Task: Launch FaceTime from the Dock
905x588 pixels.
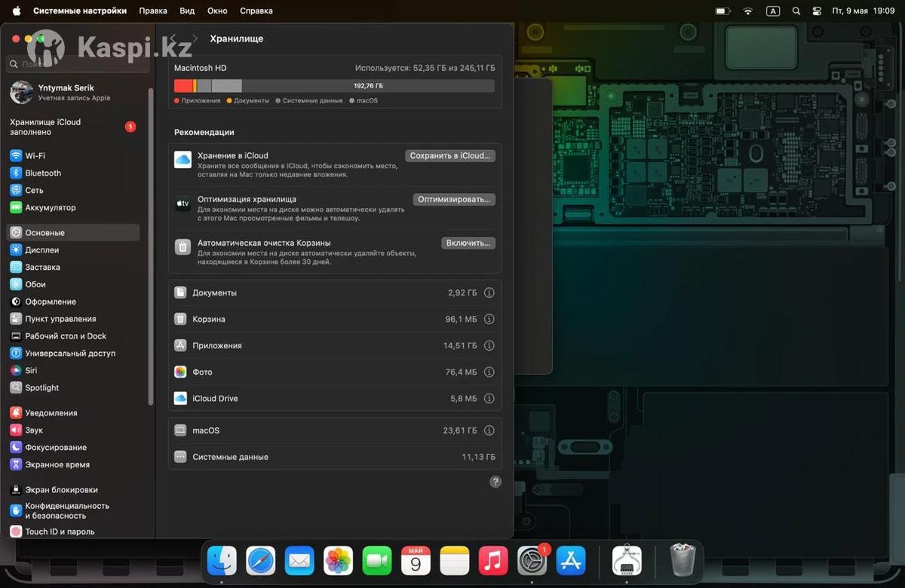Action: coord(377,561)
